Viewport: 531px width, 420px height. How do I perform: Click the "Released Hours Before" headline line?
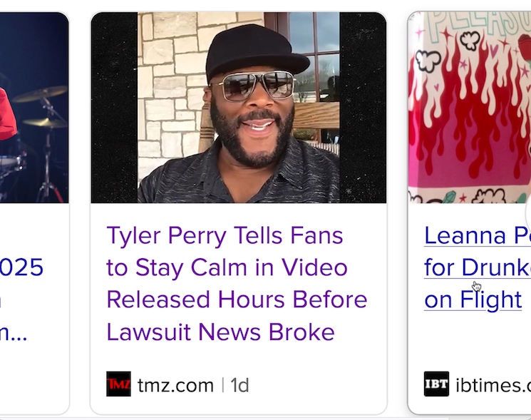click(x=236, y=299)
